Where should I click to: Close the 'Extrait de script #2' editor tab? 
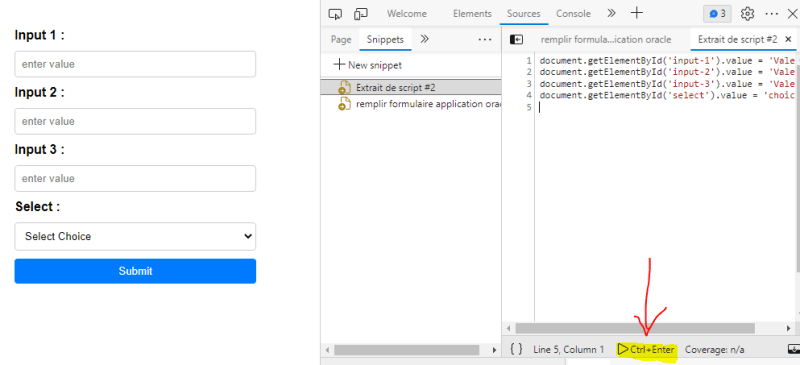pos(788,39)
